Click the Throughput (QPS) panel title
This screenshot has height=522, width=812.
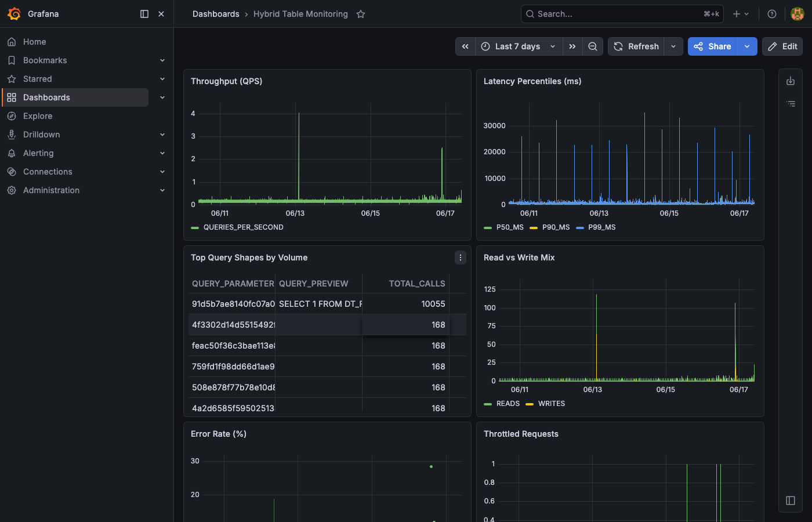coord(227,81)
